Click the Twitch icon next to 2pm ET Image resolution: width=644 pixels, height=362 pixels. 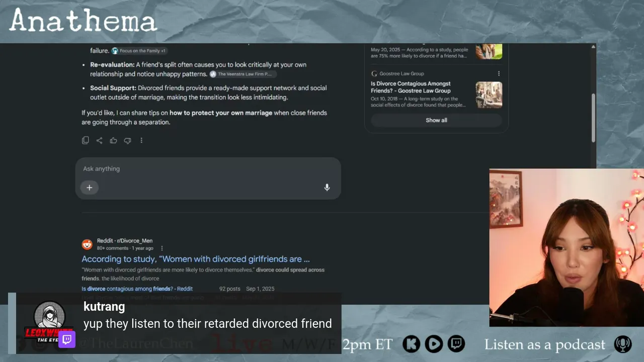(456, 344)
